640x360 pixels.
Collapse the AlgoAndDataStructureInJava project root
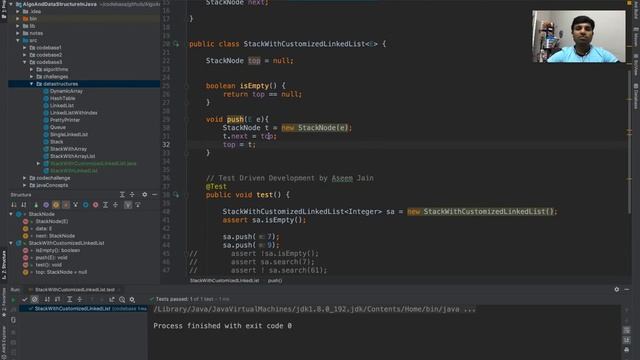point(11,4)
